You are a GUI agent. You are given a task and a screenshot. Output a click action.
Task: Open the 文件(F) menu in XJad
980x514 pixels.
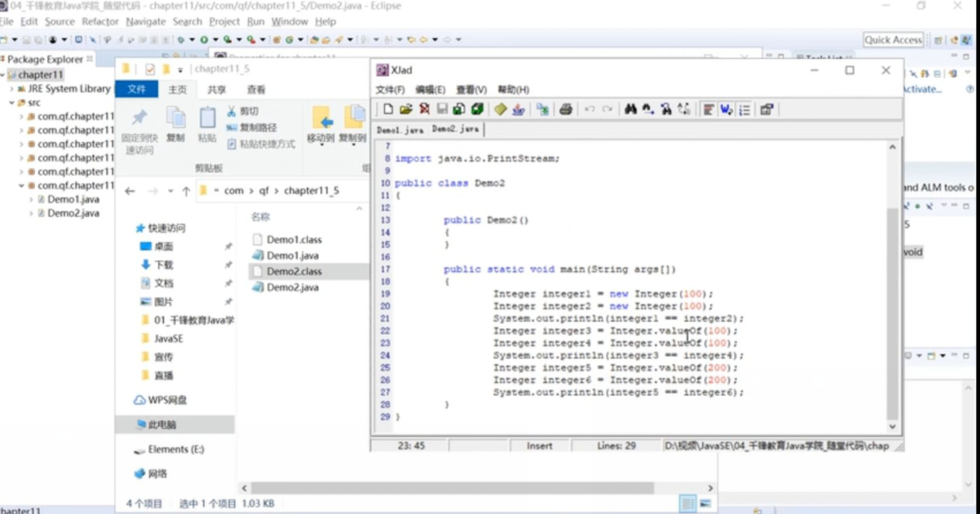click(390, 90)
